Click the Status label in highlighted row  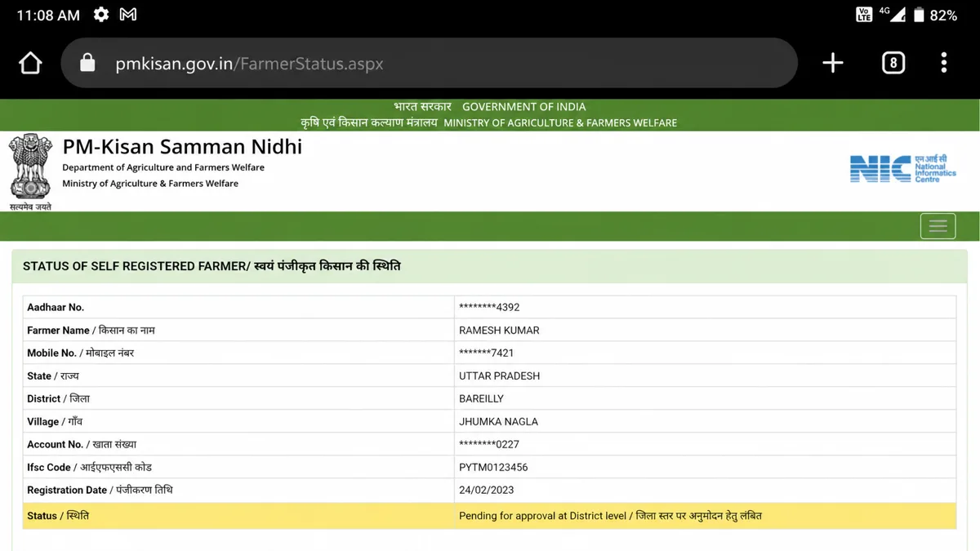[58, 516]
